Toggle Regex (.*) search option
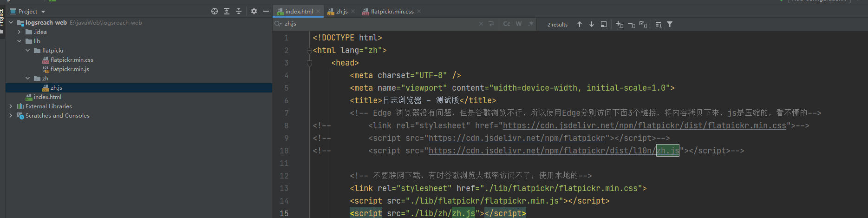This screenshot has height=218, width=868. click(x=530, y=24)
